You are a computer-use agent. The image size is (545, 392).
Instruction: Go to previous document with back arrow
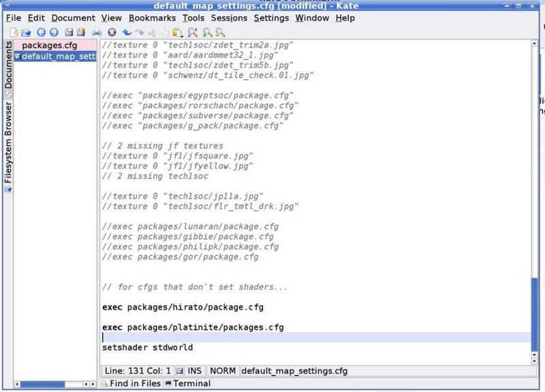(x=42, y=32)
